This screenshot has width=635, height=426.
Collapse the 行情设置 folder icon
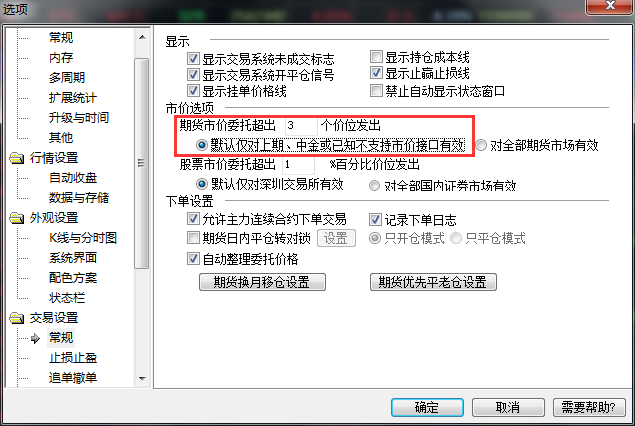[17, 158]
